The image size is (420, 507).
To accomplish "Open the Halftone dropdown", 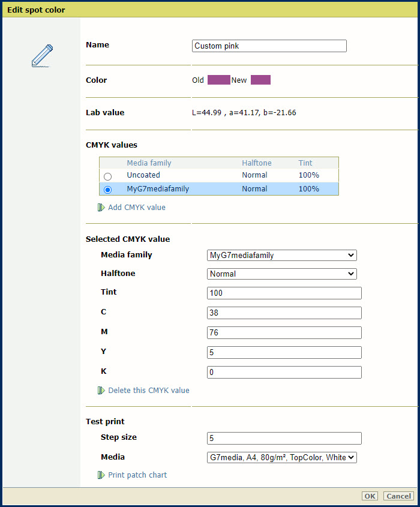I will tap(281, 274).
